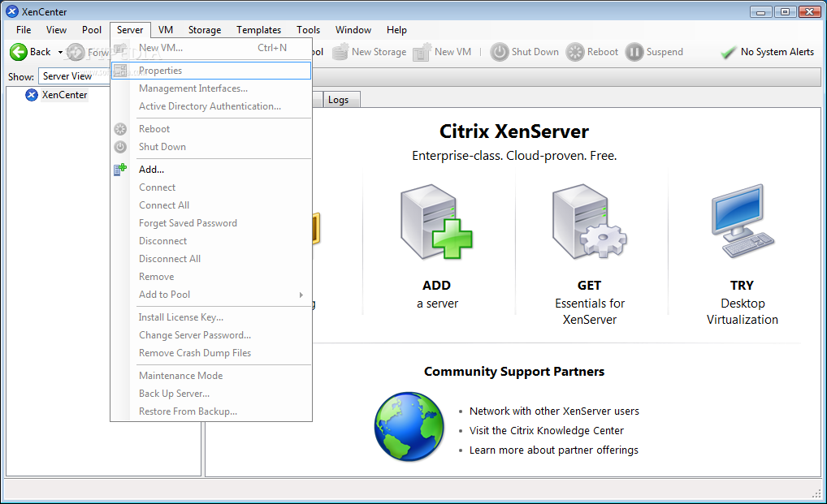Screen dimensions: 827x504
Task: Open the Templates menu
Action: click(258, 30)
